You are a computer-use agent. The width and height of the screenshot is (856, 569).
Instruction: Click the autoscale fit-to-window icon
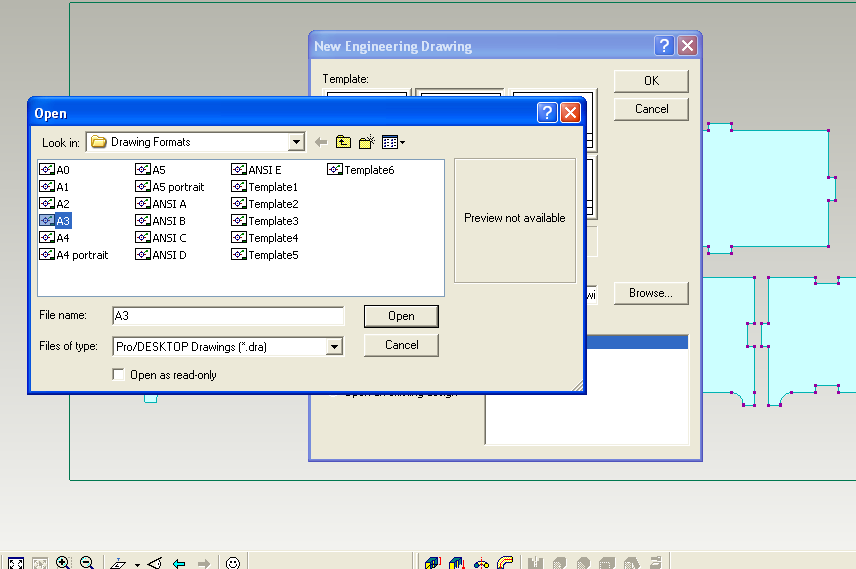point(16,563)
